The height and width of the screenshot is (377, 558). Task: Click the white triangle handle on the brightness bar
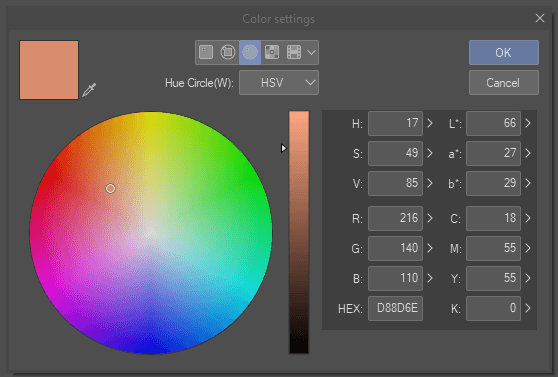283,148
